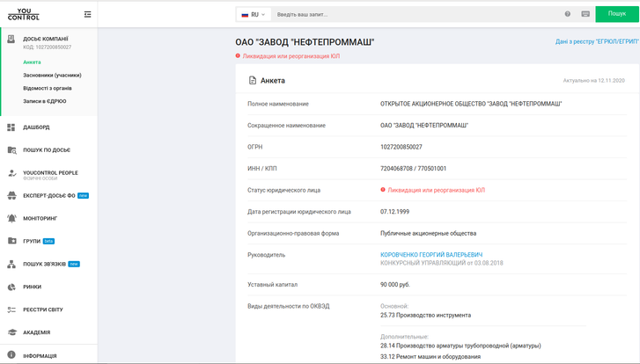
Task: Open ІНФОРМАЦІЯ menu item
Action: 40,355
